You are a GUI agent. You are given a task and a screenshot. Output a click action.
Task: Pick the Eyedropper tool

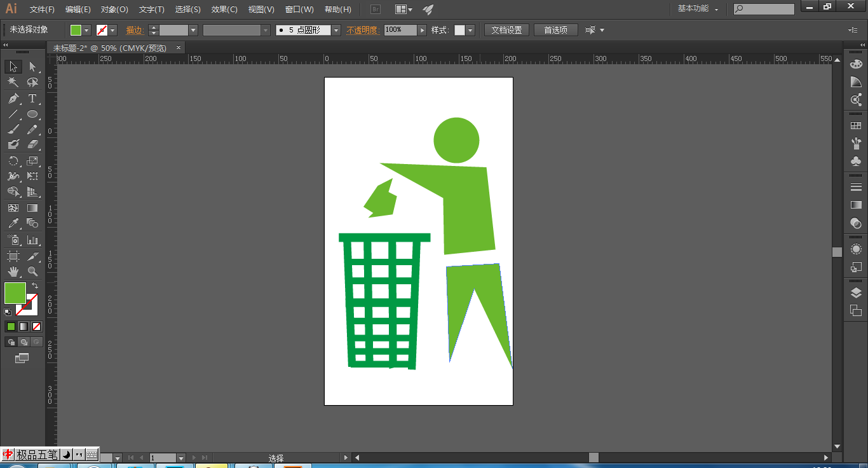(x=13, y=223)
